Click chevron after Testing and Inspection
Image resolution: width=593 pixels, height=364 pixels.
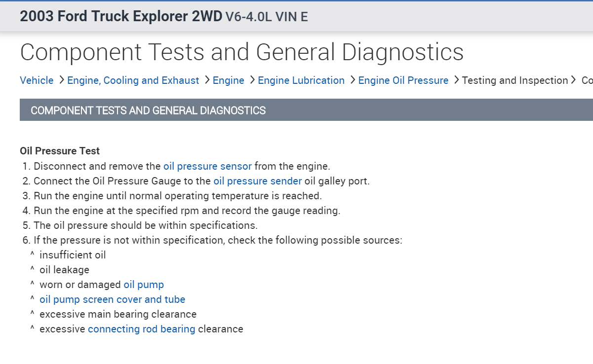[574, 80]
